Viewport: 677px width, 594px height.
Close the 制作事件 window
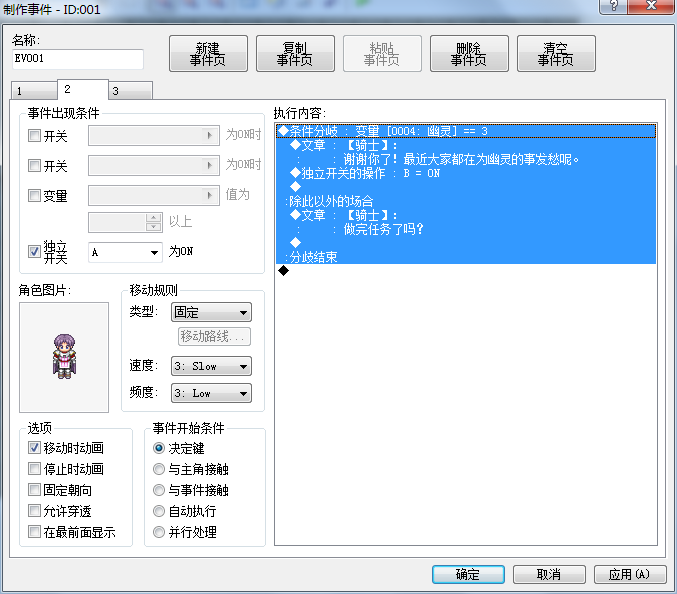pyautogui.click(x=651, y=6)
